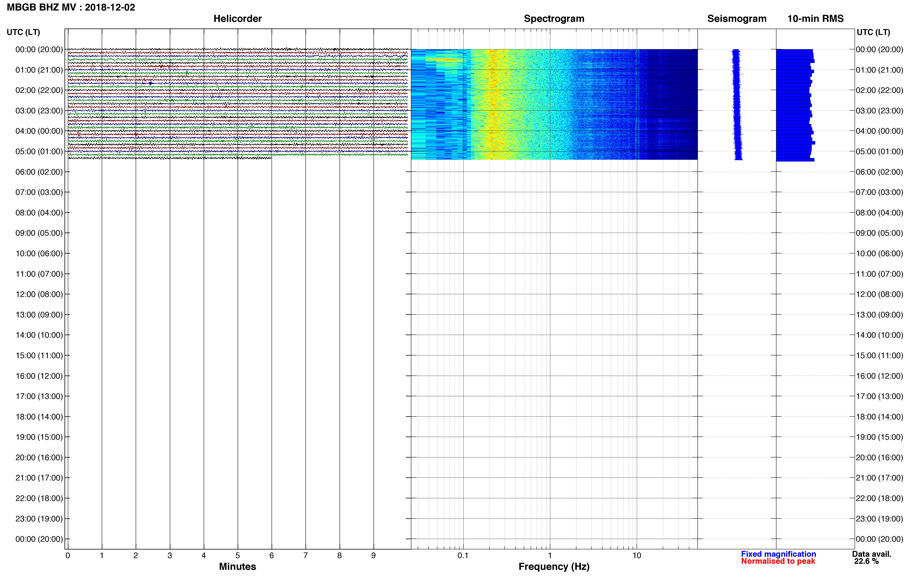
Task: Click the left '13:00 (09:00)' time label
Action: 39,315
